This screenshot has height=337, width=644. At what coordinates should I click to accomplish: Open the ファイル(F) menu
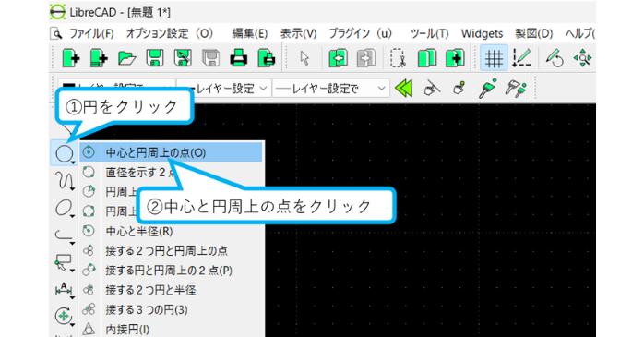tap(91, 33)
